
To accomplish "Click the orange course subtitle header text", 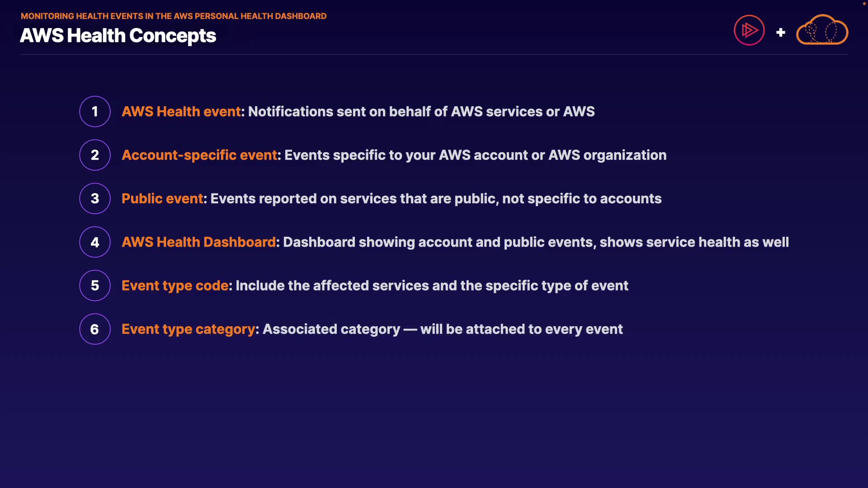I will pos(174,16).
